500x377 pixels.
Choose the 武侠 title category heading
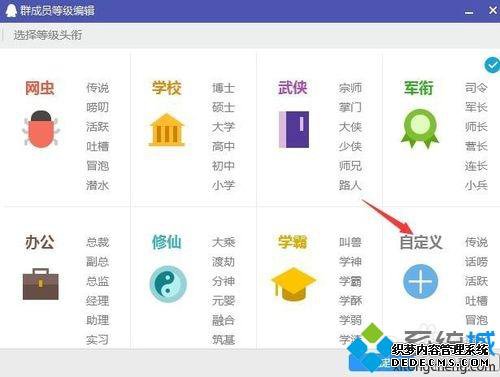[293, 88]
